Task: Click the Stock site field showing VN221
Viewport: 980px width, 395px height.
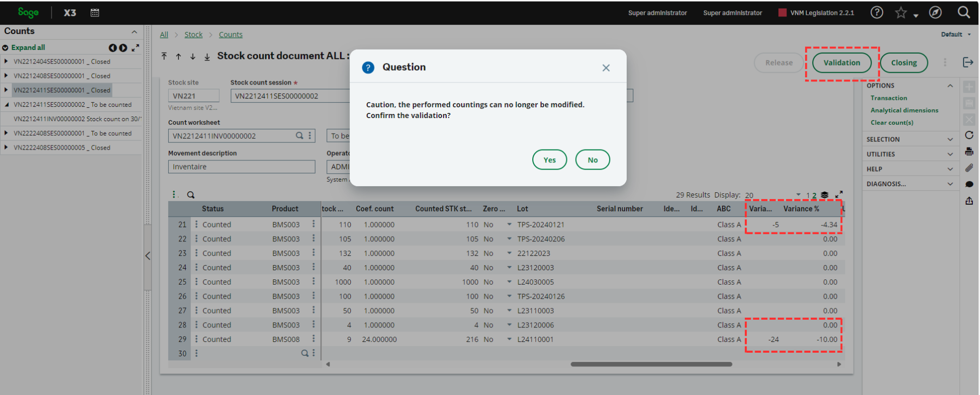Action: pyautogui.click(x=193, y=96)
